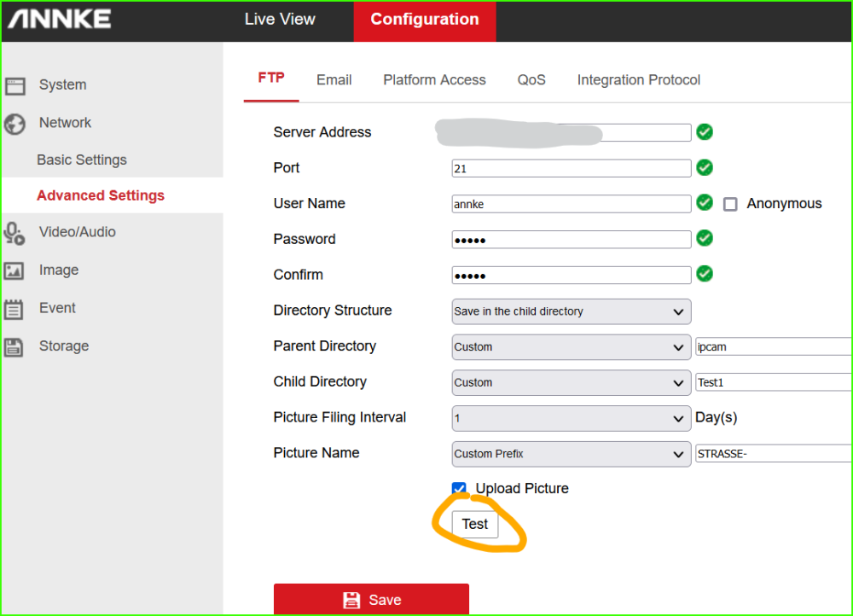Open Storage settings in sidebar
Image resolution: width=853 pixels, height=616 pixels.
coord(64,346)
